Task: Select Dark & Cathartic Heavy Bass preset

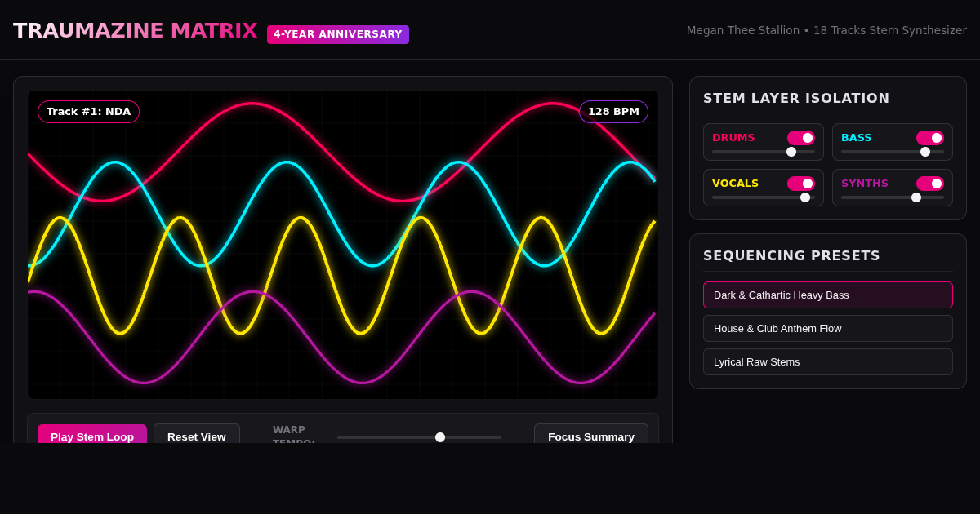Action: (828, 295)
